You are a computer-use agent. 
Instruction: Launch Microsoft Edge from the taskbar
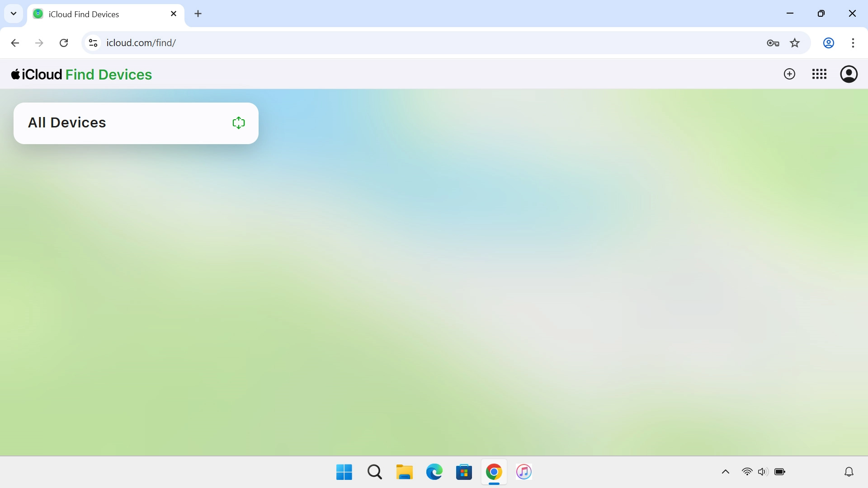[434, 472]
